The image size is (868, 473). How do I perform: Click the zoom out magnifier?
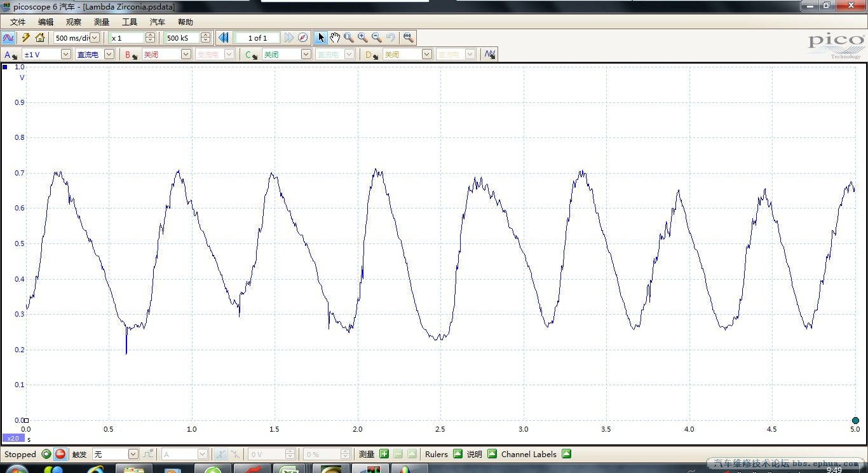(377, 38)
